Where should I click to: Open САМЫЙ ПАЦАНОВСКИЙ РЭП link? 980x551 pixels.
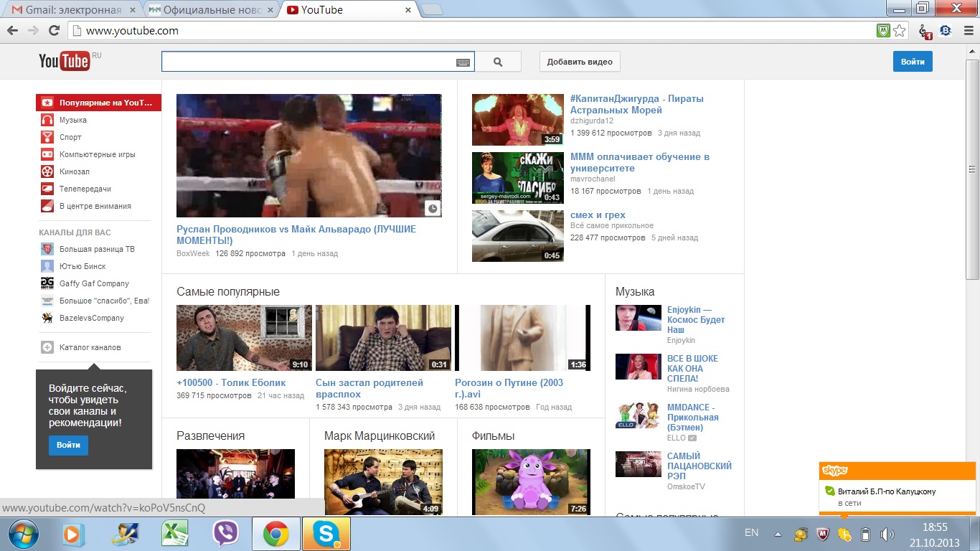(699, 466)
